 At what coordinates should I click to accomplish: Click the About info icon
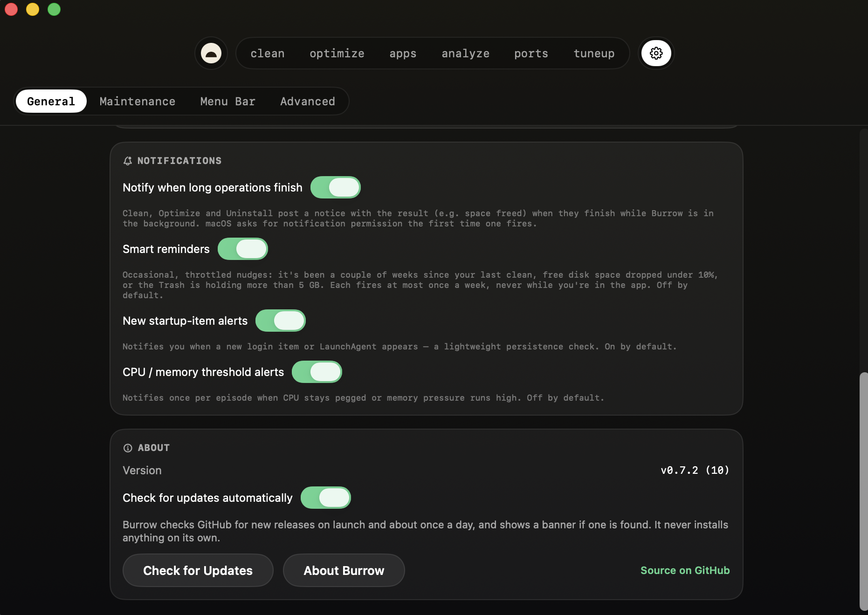pyautogui.click(x=128, y=448)
